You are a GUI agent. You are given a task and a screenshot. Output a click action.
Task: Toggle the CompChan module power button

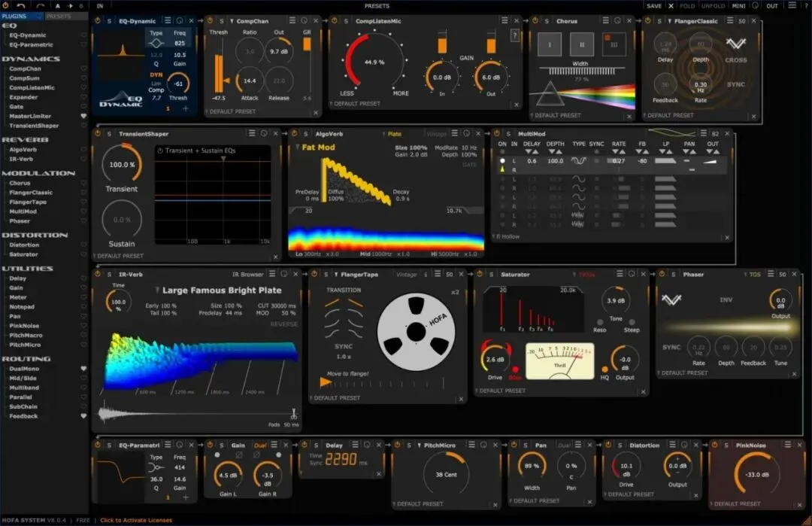[210, 21]
